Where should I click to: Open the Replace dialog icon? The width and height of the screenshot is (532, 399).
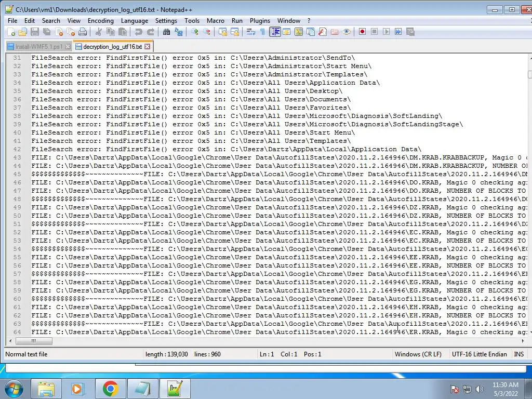(x=179, y=32)
